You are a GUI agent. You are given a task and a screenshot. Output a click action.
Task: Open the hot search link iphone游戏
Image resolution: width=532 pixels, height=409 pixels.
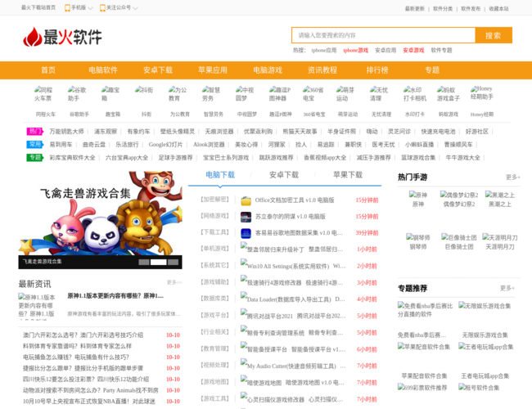tap(355, 50)
